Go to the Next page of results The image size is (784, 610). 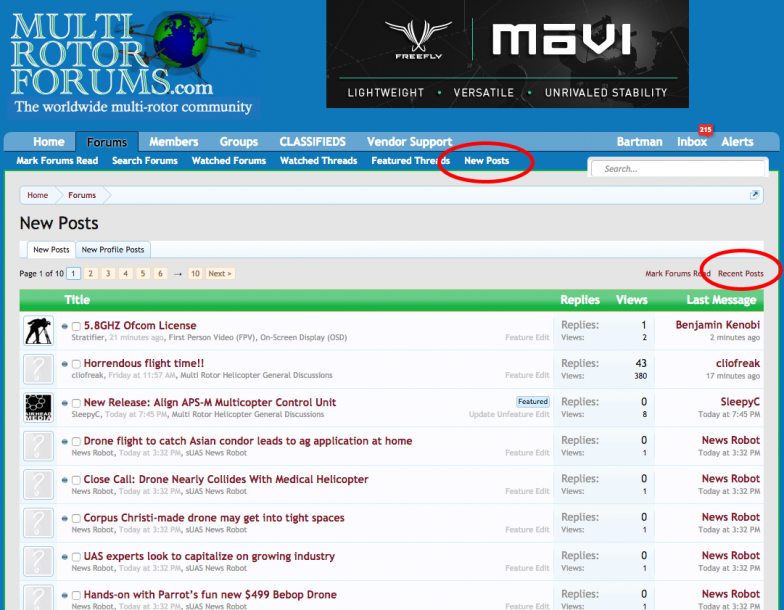220,274
